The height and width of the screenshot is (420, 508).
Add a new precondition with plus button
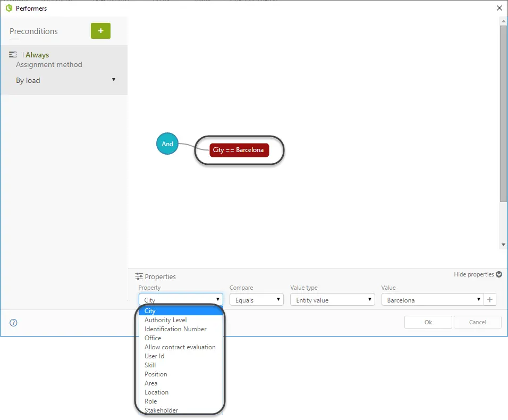click(100, 31)
